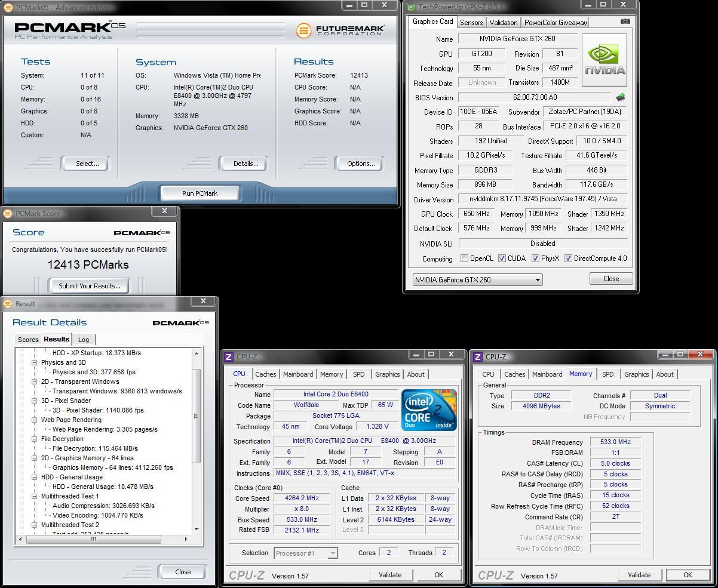The image size is (718, 588).
Task: Click the DRAM Frequency value field
Action: pyautogui.click(x=615, y=442)
